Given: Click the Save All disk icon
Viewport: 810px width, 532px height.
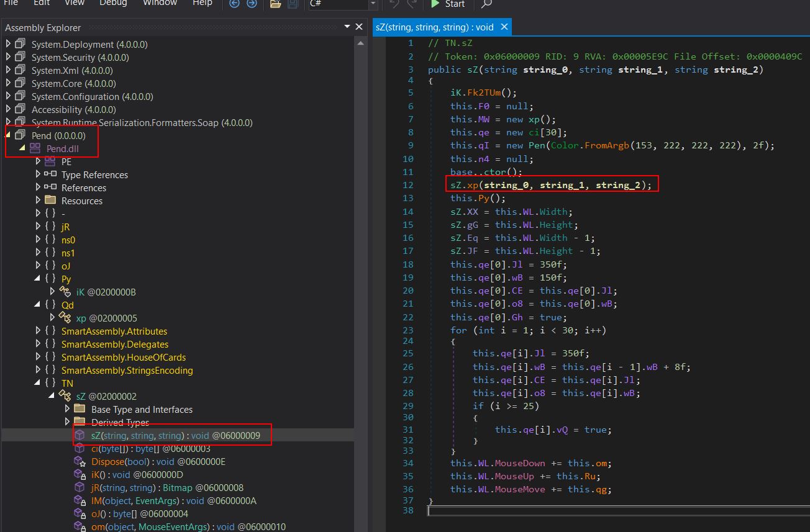Looking at the screenshot, I should pos(293,4).
